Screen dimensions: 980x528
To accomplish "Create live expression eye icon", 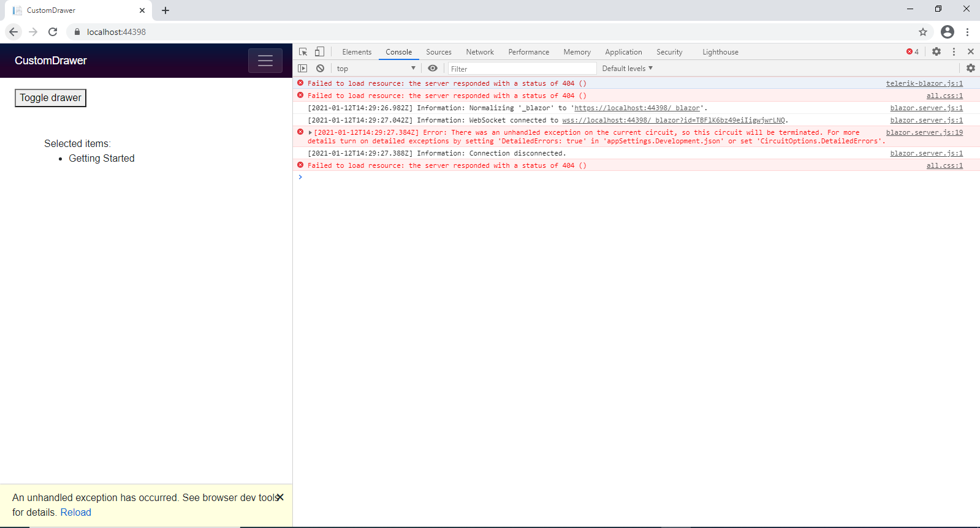I will coord(433,69).
